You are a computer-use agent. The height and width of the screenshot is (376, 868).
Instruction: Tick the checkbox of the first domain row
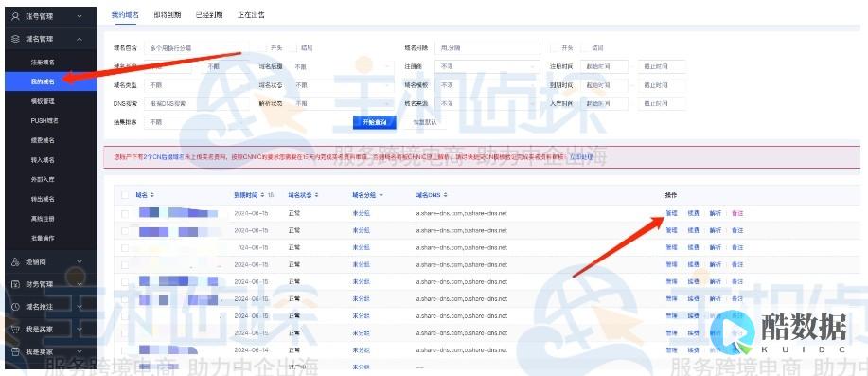pos(125,213)
